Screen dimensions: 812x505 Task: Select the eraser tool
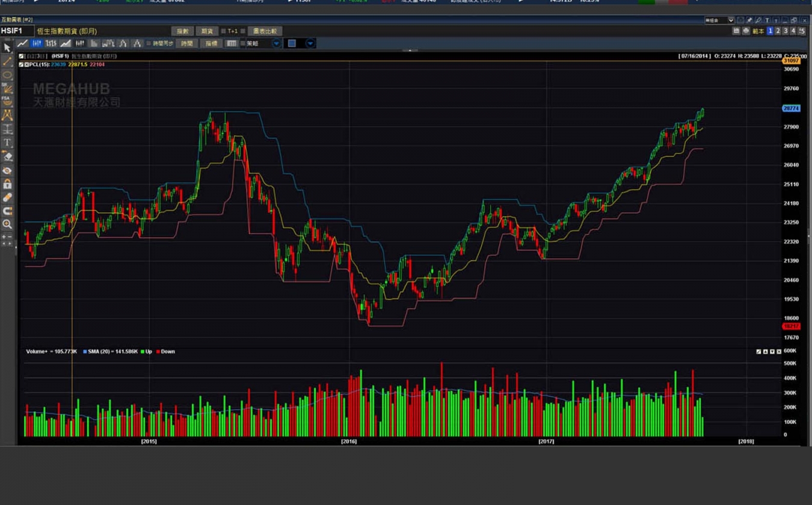[7, 156]
